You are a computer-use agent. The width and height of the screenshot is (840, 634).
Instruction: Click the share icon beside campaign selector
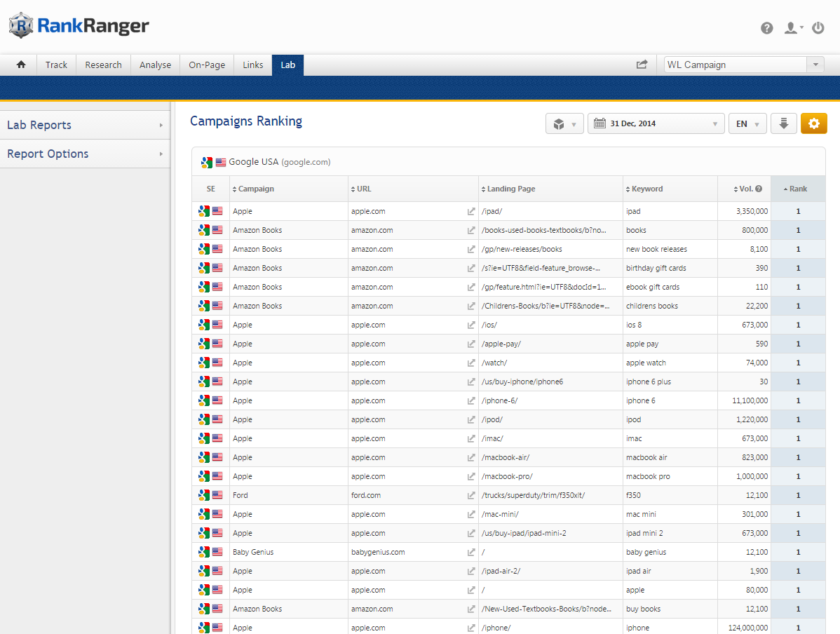point(642,65)
